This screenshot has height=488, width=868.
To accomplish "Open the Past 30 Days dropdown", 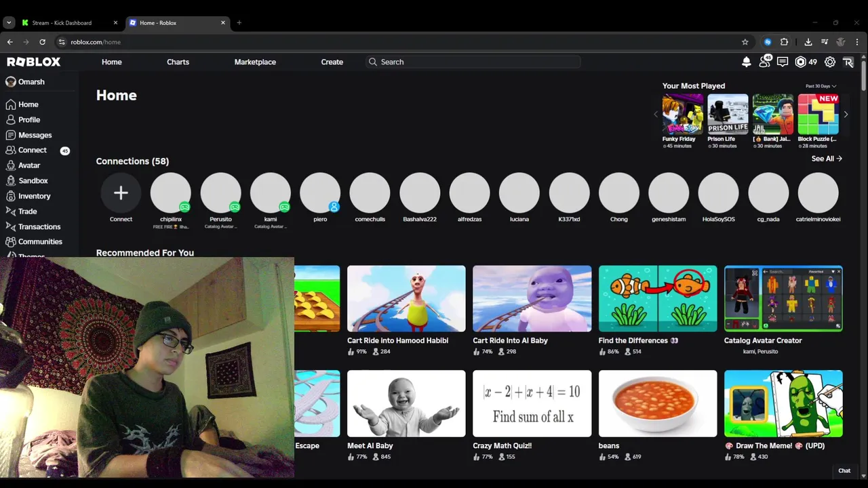I will [821, 86].
